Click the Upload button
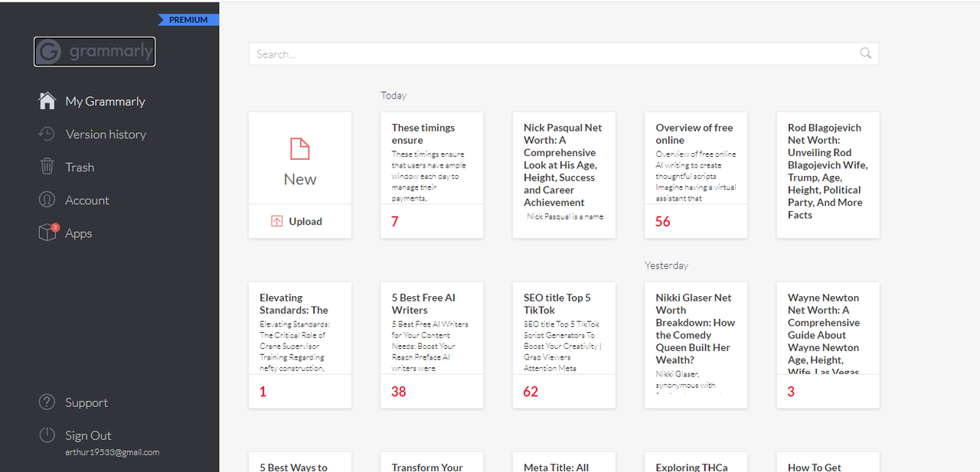The width and height of the screenshot is (980, 472). point(299,221)
